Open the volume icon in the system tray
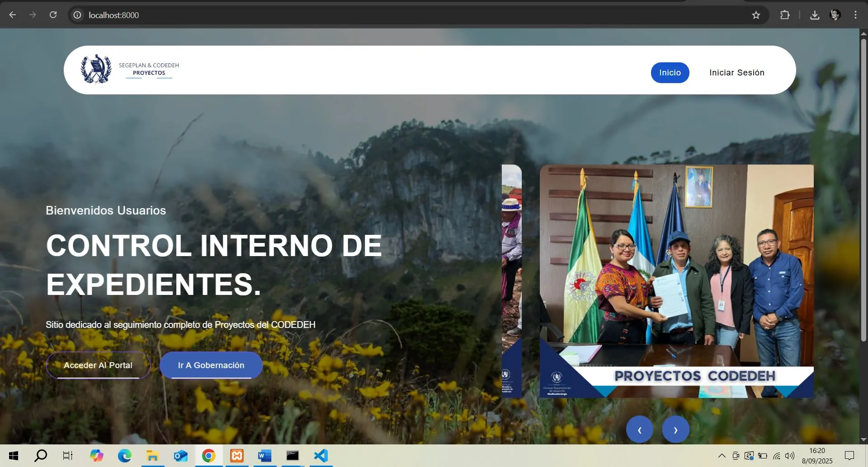868x467 pixels. pyautogui.click(x=790, y=455)
